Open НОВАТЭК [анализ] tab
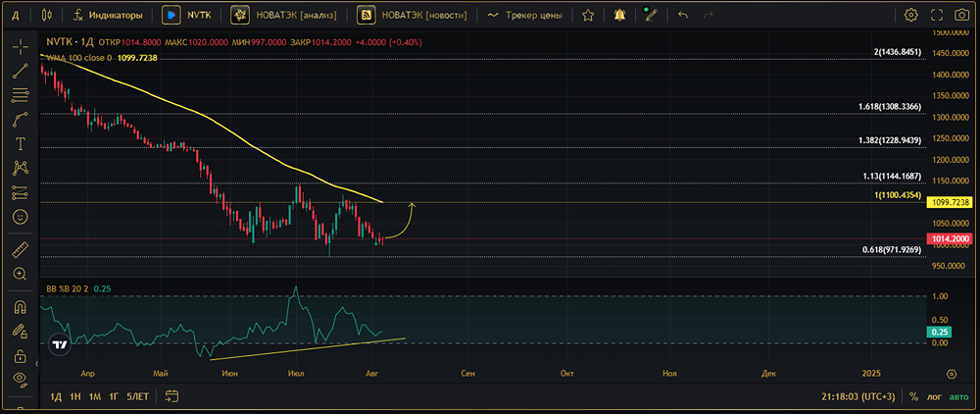The width and height of the screenshot is (980, 414). click(x=287, y=15)
